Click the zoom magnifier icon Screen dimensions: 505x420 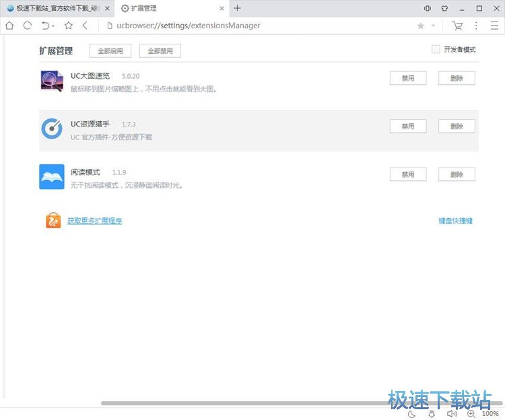471,414
